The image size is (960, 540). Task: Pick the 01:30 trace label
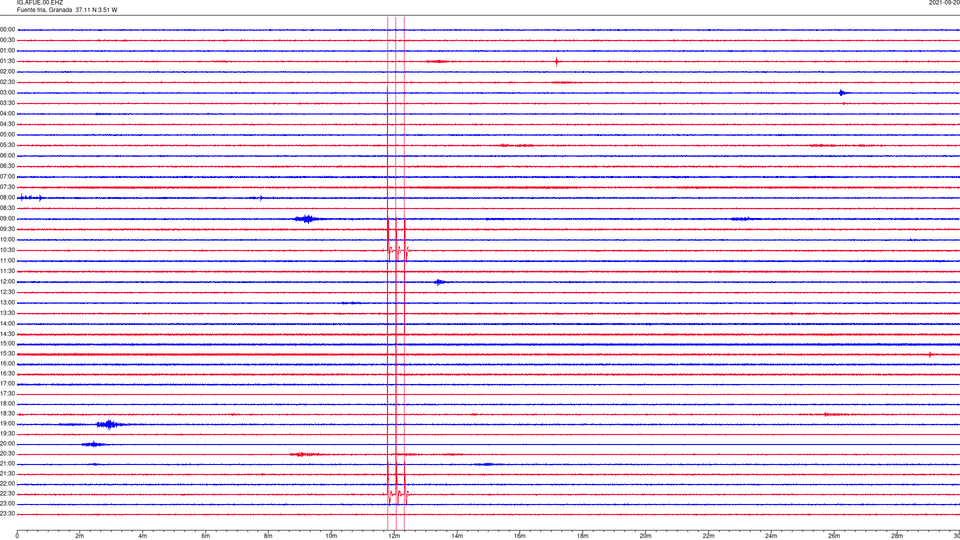pyautogui.click(x=7, y=61)
